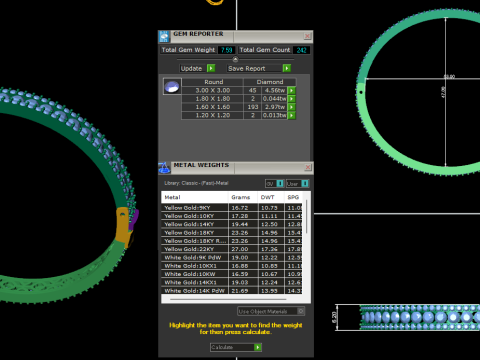
Task: Click green arrow on 1.20 X 1.20 row
Action: (x=291, y=115)
